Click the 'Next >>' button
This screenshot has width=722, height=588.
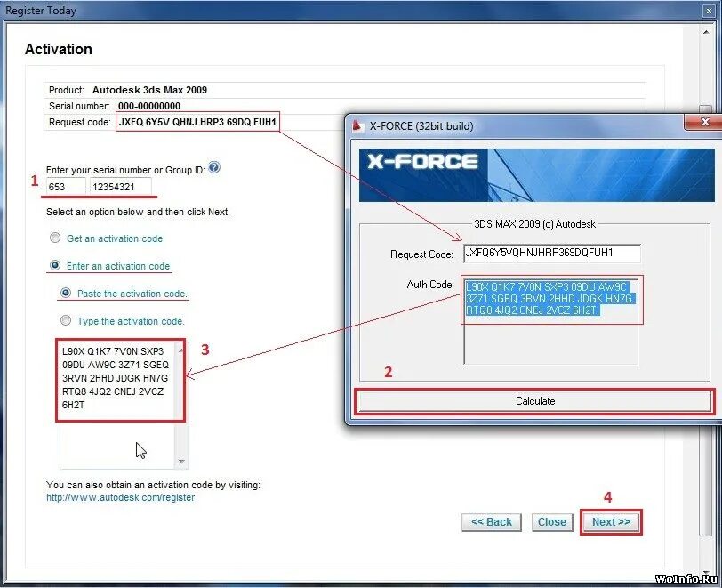[x=611, y=522]
